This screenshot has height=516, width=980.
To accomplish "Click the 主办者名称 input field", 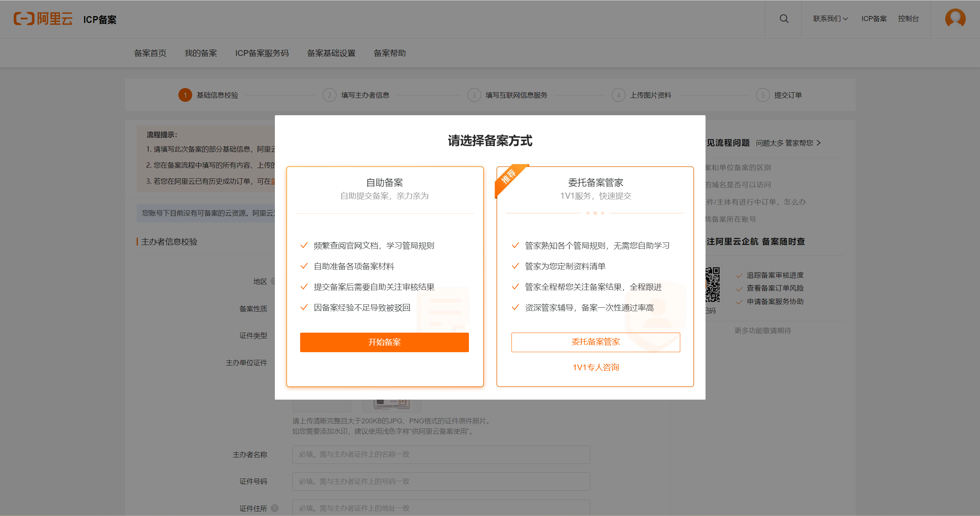I will coord(441,454).
